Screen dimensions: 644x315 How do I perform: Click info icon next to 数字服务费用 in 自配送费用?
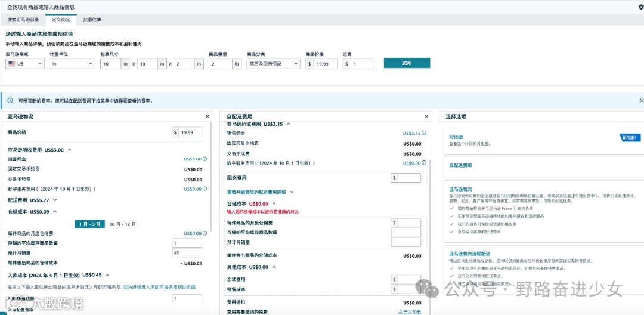[x=424, y=163]
